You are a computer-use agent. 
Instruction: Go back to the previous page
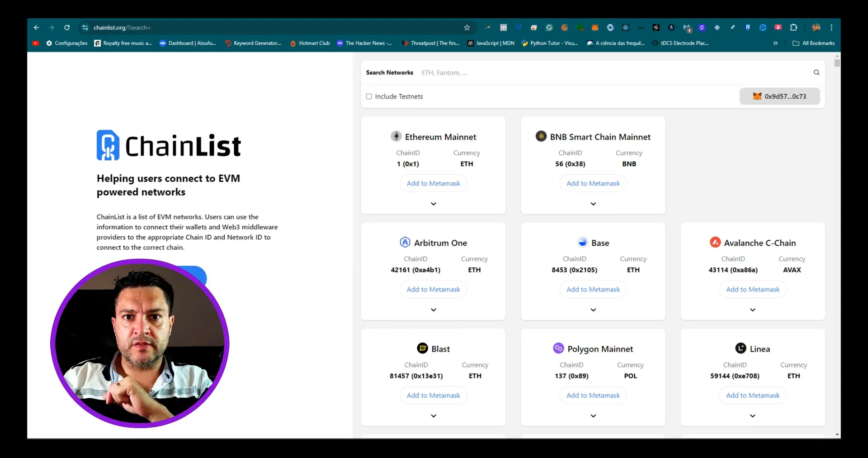[x=37, y=28]
